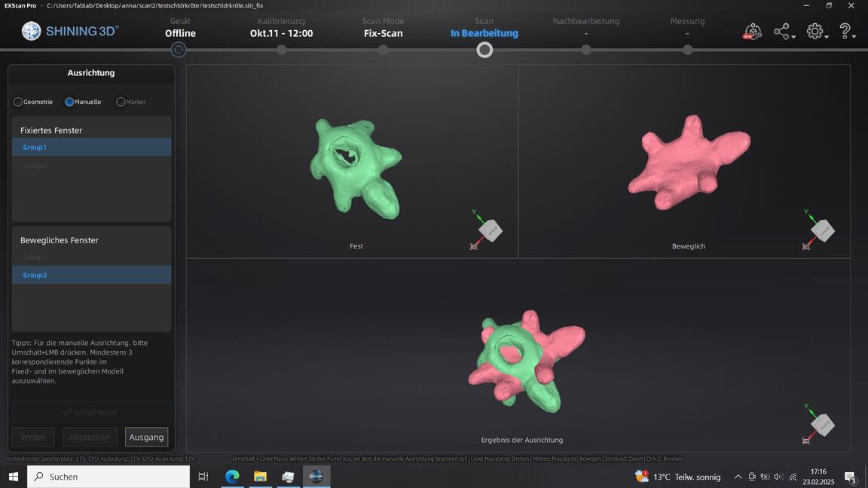Click the Annehmen button
The height and width of the screenshot is (488, 868).
(x=91, y=412)
